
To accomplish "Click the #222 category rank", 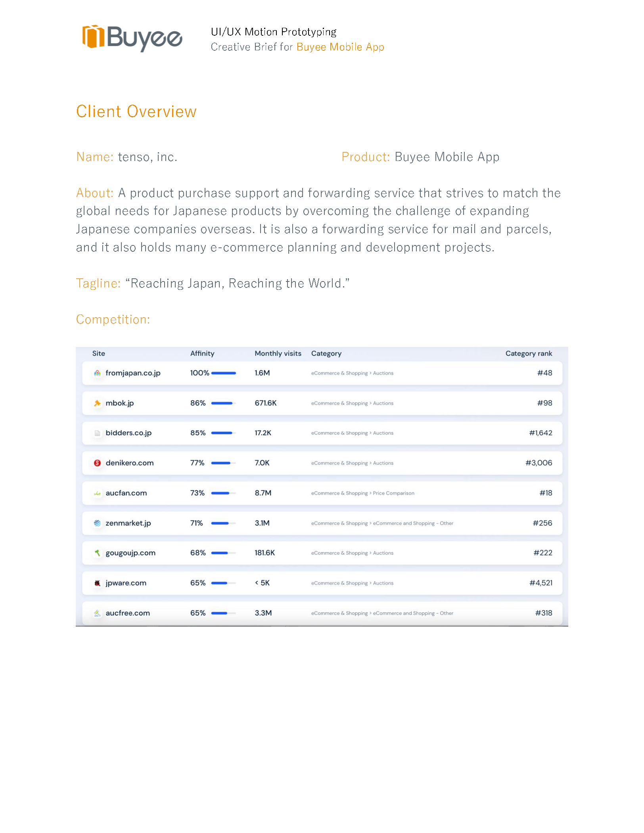I will pos(542,553).
